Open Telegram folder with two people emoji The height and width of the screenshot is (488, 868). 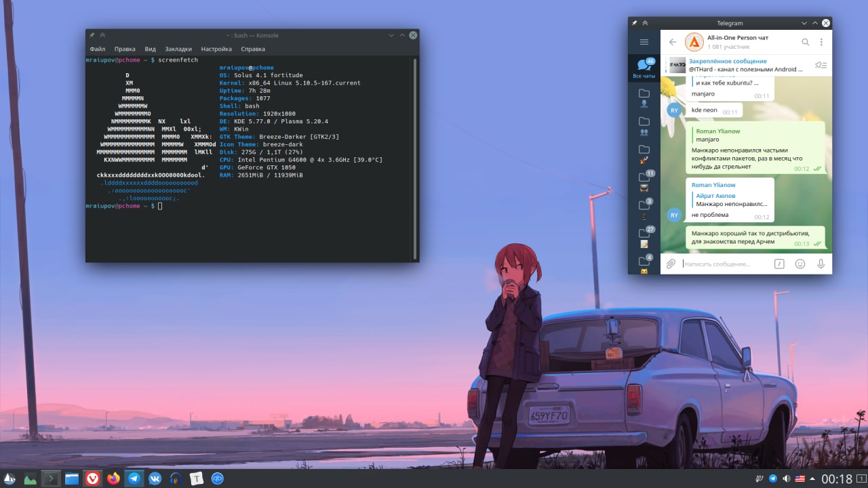pos(644,125)
